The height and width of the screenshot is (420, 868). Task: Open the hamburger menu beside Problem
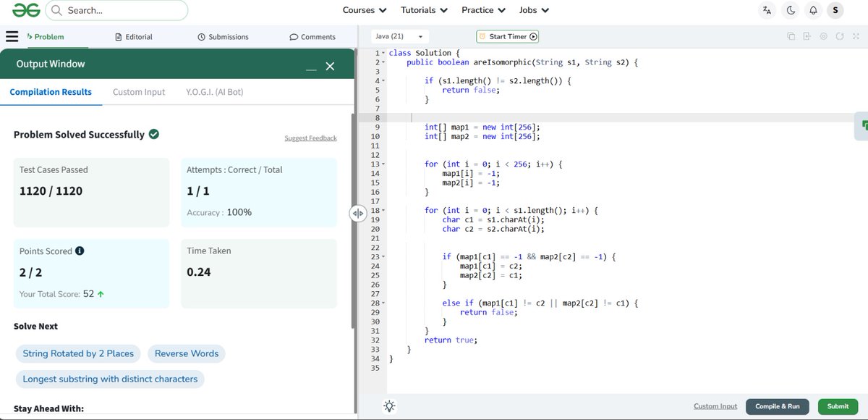[12, 36]
